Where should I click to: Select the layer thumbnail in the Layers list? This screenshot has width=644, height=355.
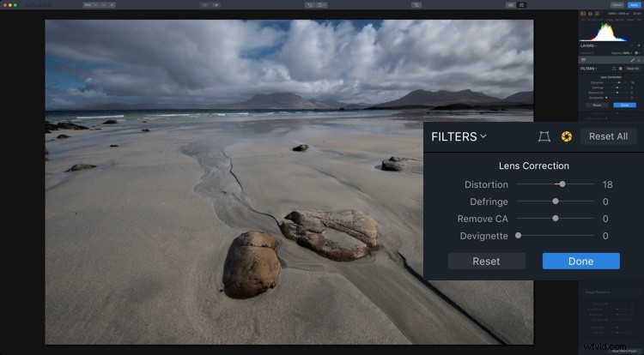point(583,60)
